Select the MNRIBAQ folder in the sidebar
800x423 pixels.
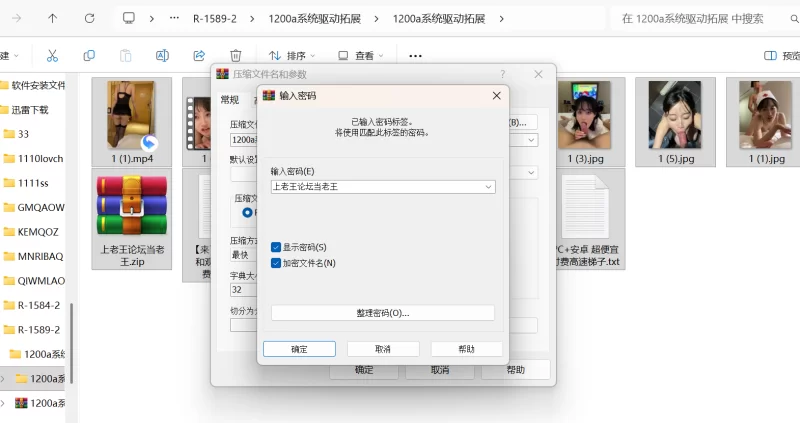coord(33,256)
